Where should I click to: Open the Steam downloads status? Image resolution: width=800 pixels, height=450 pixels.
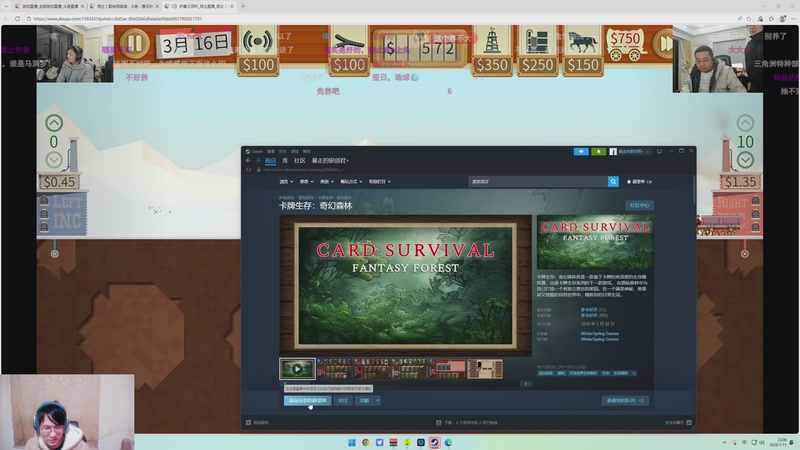coord(467,422)
